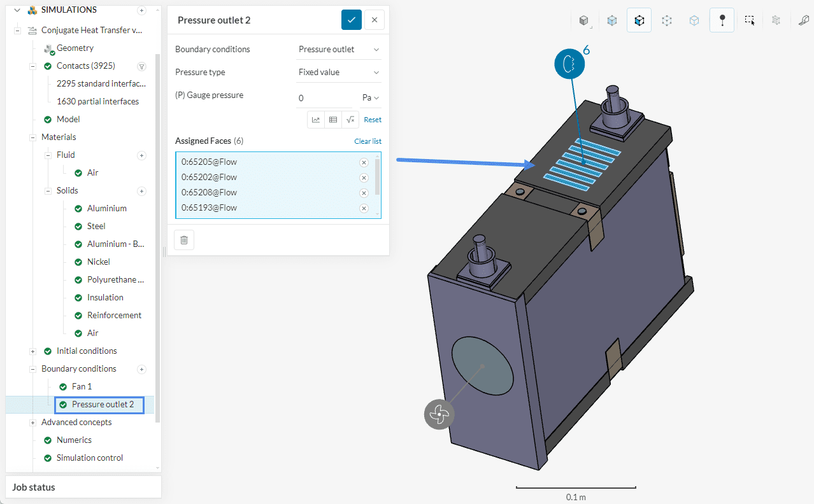
Task: Select the box selection tool in toolbar
Action: pyautogui.click(x=750, y=20)
